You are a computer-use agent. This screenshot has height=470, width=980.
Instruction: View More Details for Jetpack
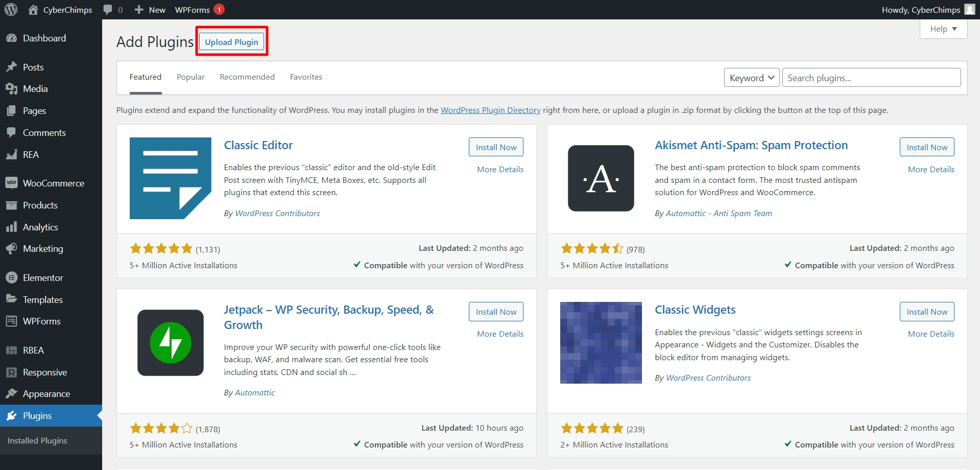coord(500,334)
